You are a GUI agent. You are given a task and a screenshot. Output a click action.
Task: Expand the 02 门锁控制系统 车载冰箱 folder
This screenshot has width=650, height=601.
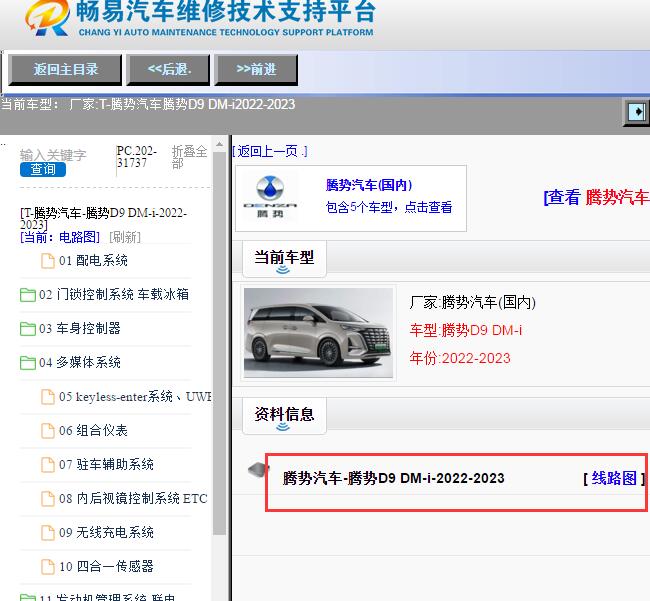(28, 295)
